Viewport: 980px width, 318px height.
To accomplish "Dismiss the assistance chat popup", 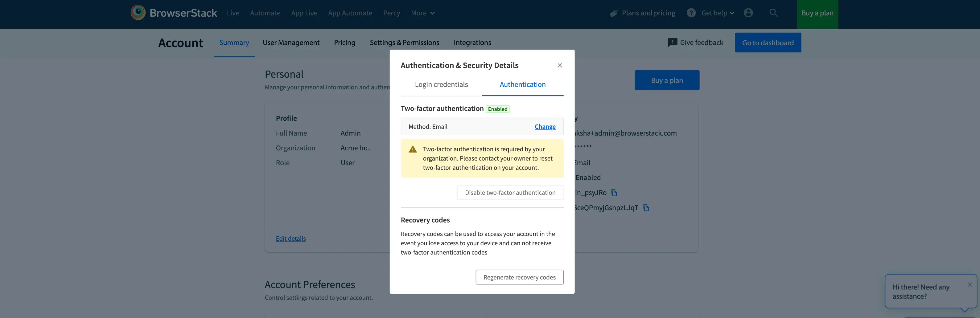I will (969, 284).
